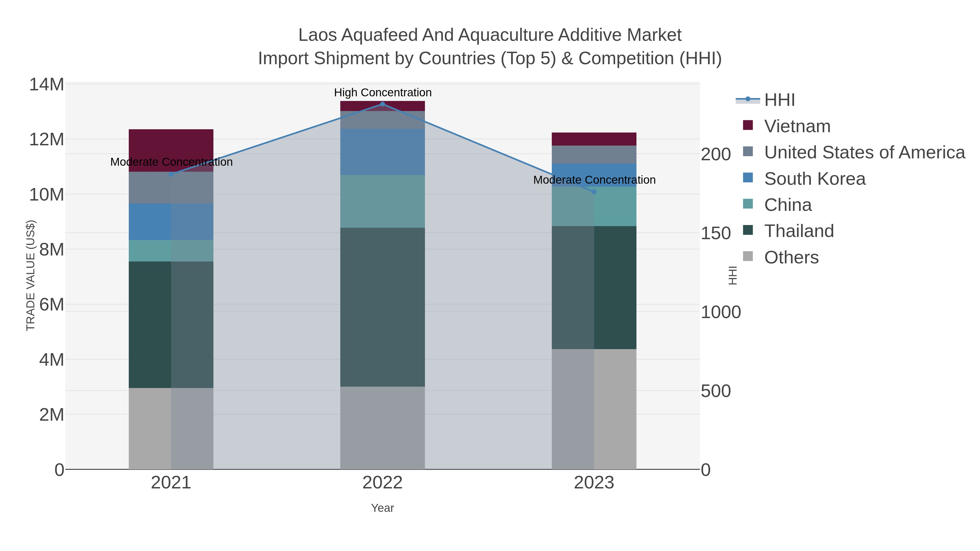Click the 2021 HHI data point marker

(171, 174)
